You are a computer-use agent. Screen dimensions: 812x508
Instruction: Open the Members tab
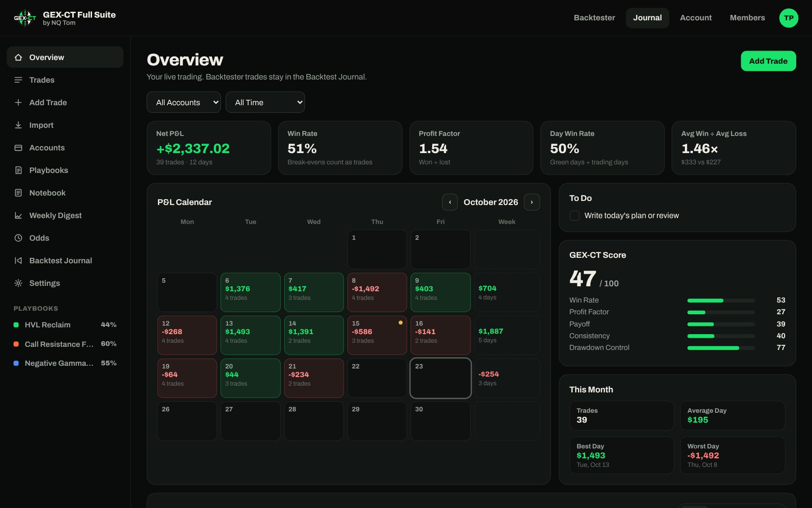click(x=747, y=18)
